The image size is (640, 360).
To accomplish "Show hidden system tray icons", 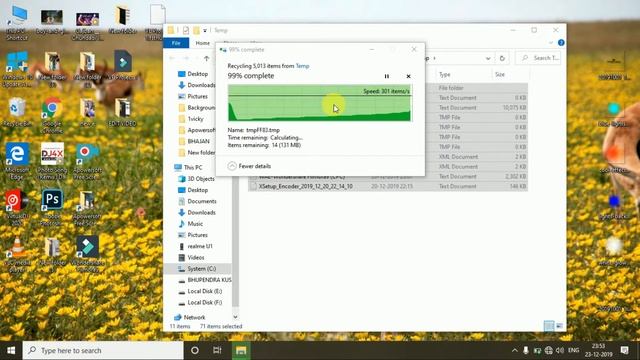I will point(514,351).
